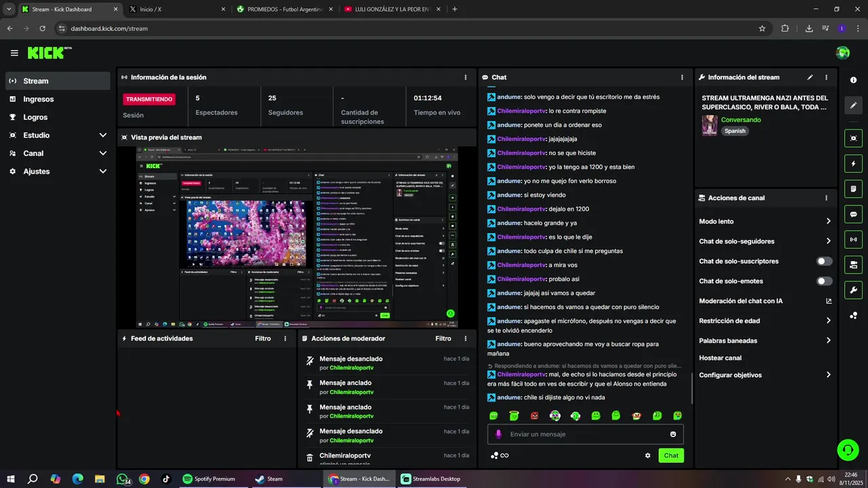868x488 pixels.
Task: Click the chat bubble icon in right sidebar
Action: [x=853, y=214]
